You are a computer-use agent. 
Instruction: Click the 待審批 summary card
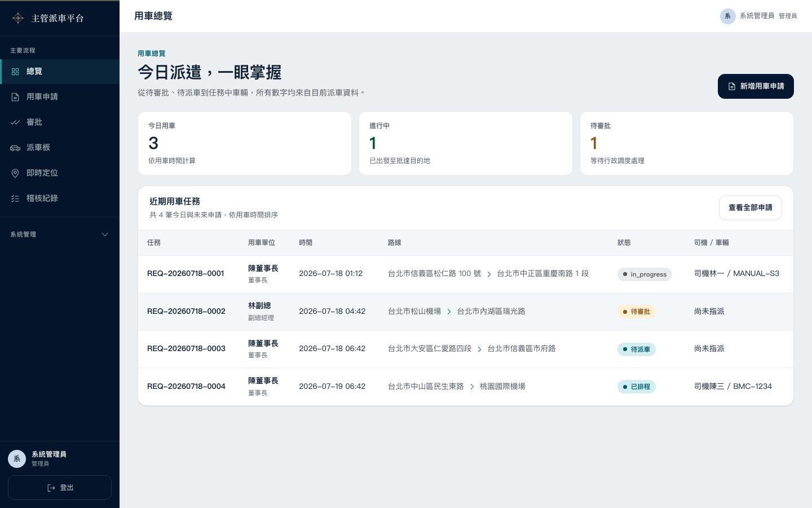tap(687, 143)
